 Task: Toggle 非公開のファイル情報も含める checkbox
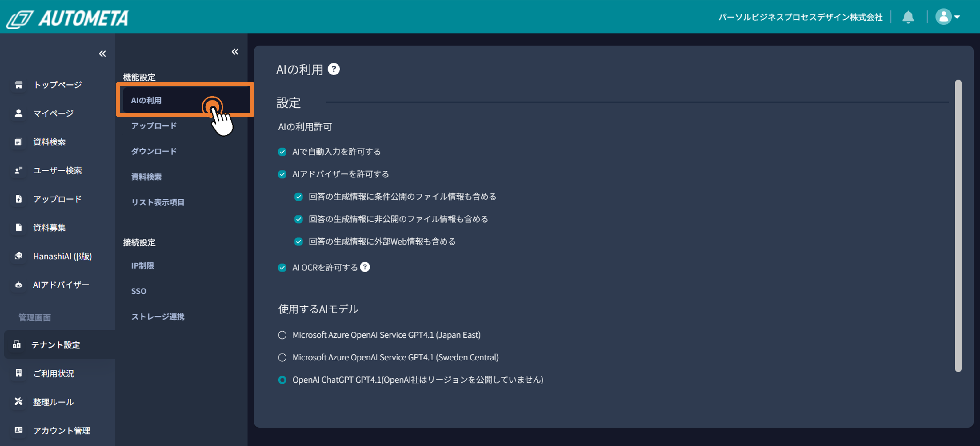298,219
